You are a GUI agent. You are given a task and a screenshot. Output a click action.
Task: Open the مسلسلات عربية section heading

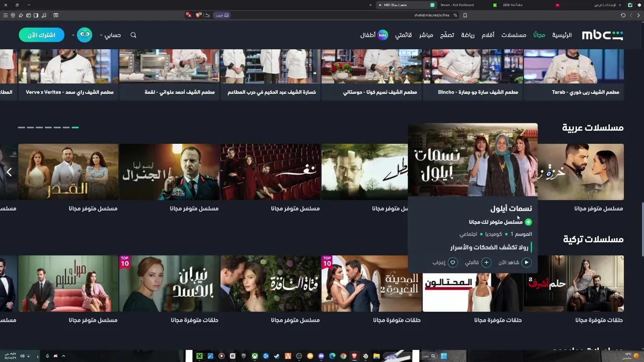pos(593,128)
